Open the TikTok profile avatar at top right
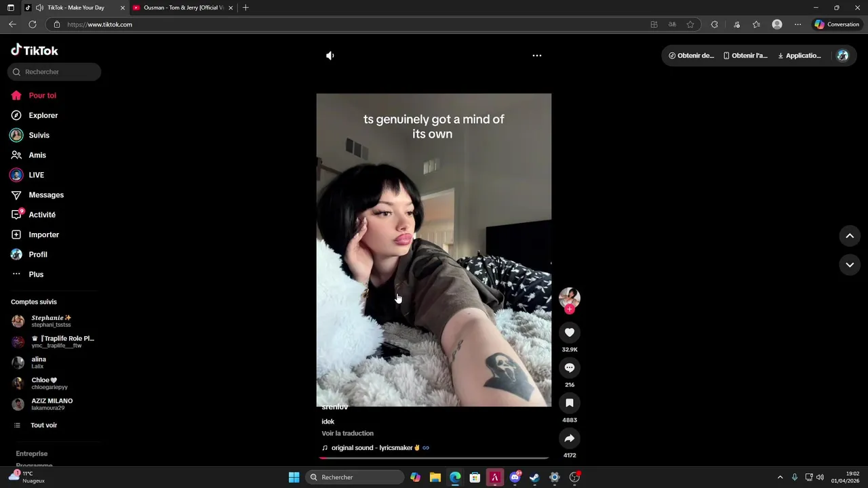Screen dimensions: 868x488 tap(842, 56)
